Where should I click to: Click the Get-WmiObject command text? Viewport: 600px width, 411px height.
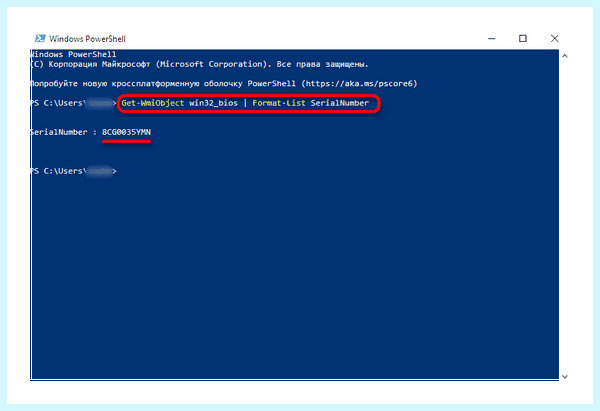(x=153, y=103)
